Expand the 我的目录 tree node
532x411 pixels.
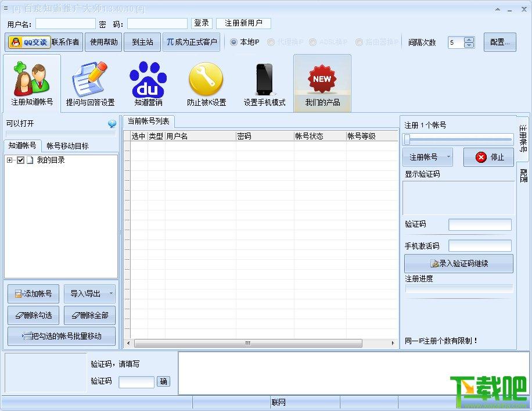pyautogui.click(x=9, y=160)
